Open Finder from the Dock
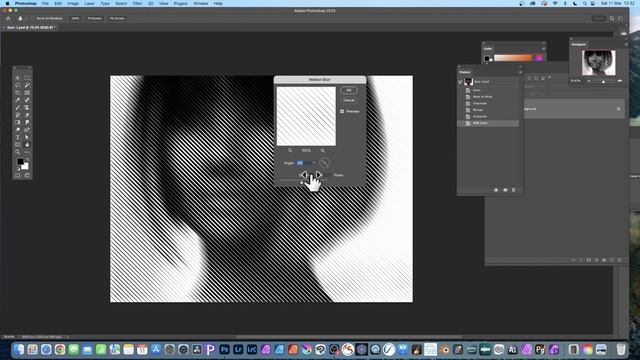This screenshot has height=360, width=640. coord(19,349)
